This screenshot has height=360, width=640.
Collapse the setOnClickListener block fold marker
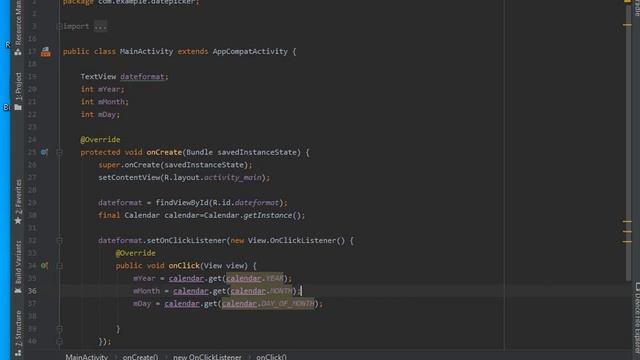click(59, 240)
